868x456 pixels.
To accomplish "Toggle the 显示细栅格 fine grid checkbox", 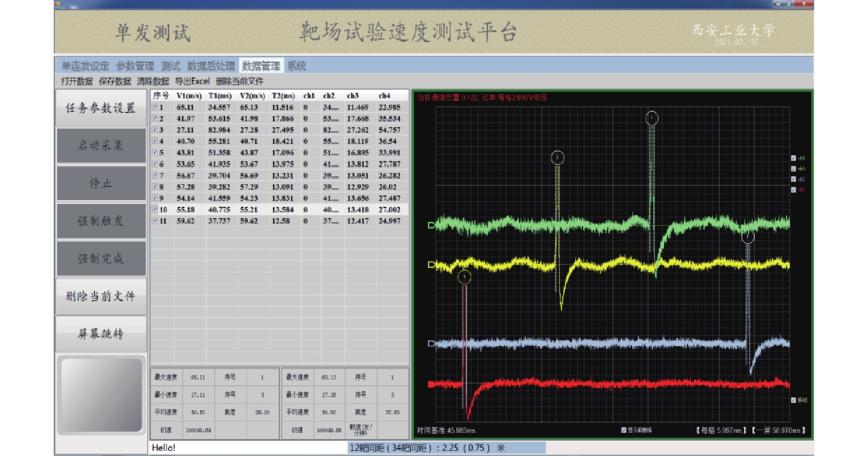I will (624, 430).
